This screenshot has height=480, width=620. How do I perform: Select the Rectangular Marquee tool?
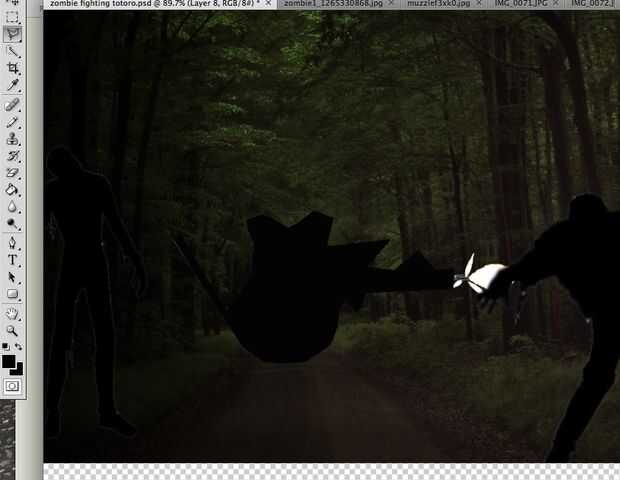coord(12,17)
